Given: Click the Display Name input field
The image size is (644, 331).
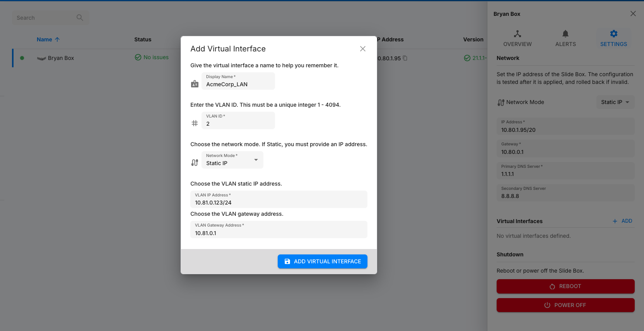Looking at the screenshot, I should (x=238, y=84).
